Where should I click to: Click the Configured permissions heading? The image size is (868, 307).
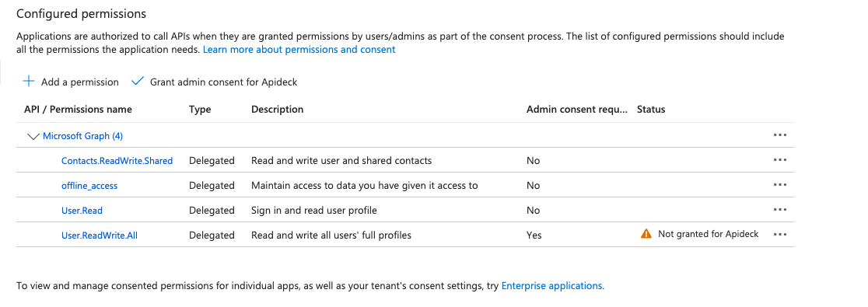pyautogui.click(x=82, y=14)
